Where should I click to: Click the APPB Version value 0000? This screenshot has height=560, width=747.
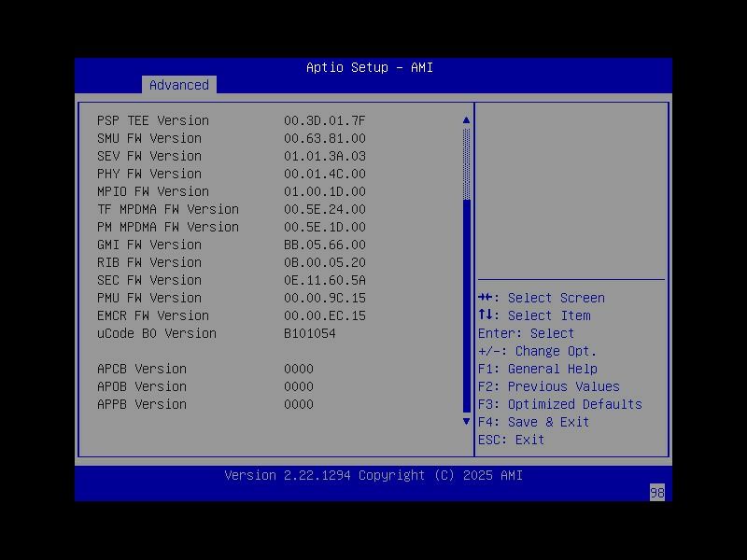299,404
